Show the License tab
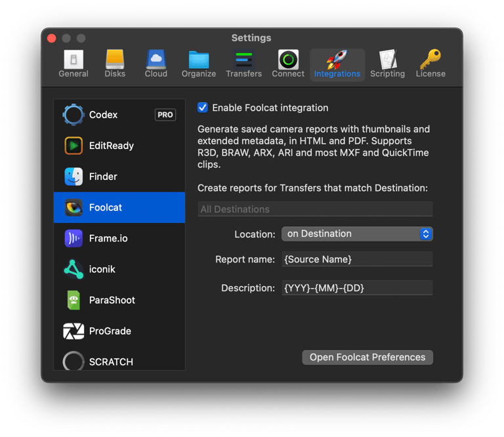Screen dimensions: 504x437 [x=430, y=64]
